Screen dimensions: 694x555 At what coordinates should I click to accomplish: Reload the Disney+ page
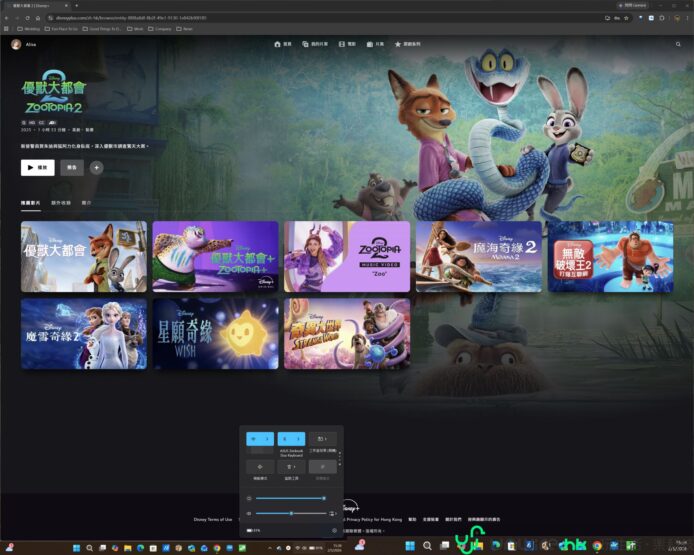[27, 18]
